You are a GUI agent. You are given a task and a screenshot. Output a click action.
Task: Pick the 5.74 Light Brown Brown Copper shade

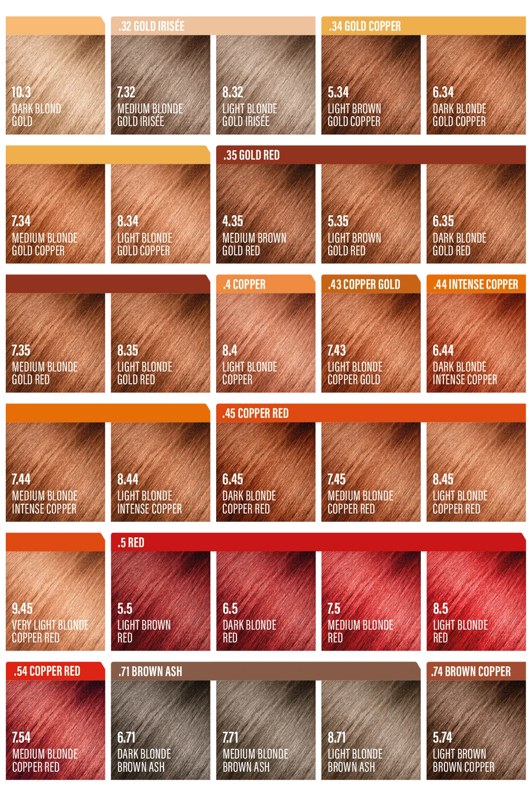pos(476,730)
